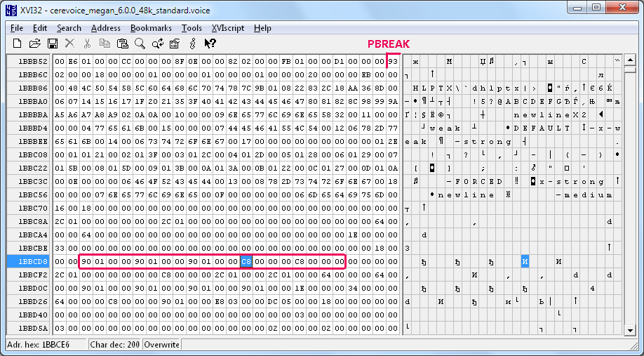644x356 pixels.
Task: Click the greyed-out Delete X icon
Action: pyautogui.click(x=70, y=43)
